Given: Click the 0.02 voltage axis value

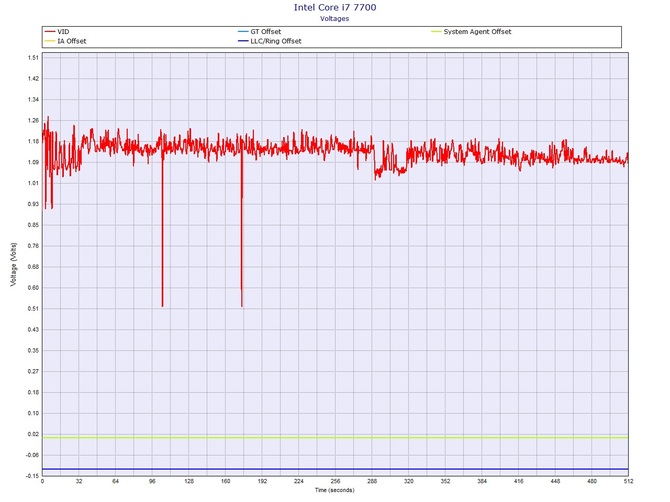Looking at the screenshot, I should coord(33,434).
